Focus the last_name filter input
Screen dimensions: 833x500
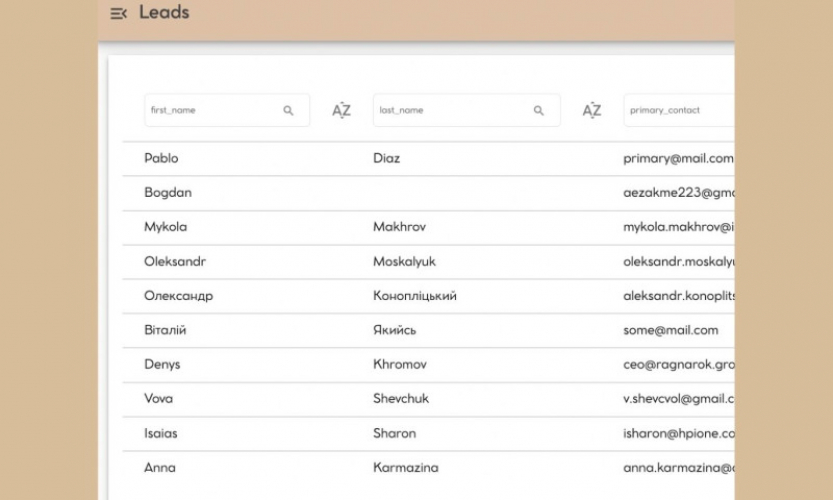coord(466,110)
